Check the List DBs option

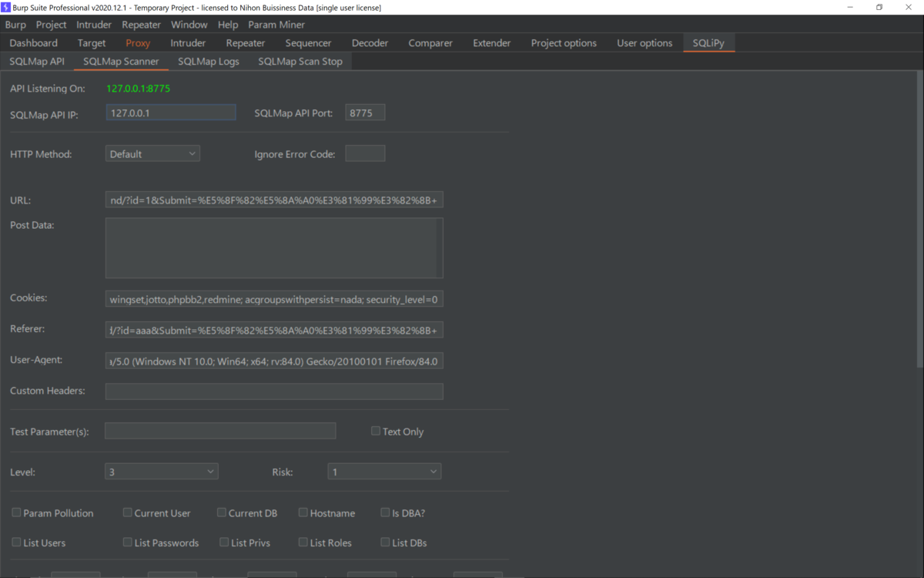(x=385, y=543)
